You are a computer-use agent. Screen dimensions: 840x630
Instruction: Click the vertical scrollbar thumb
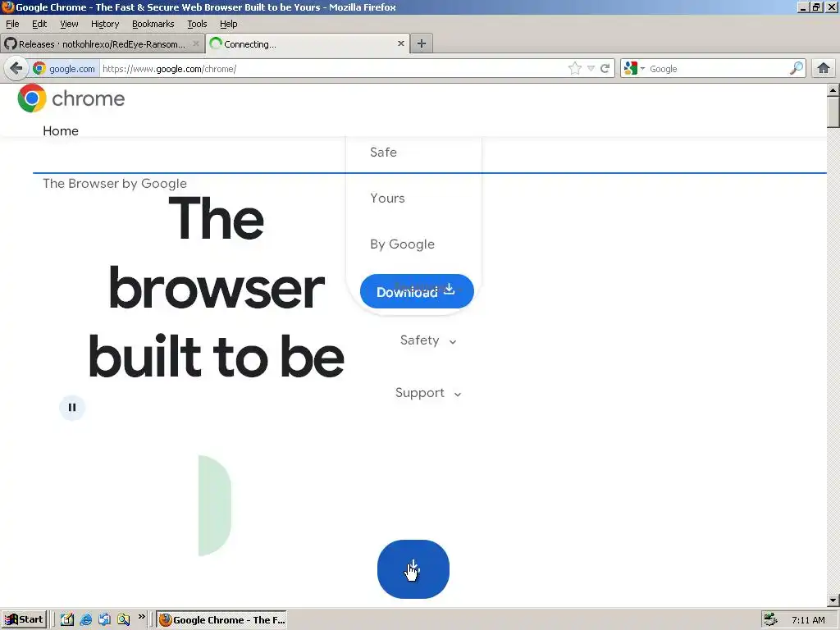833,112
